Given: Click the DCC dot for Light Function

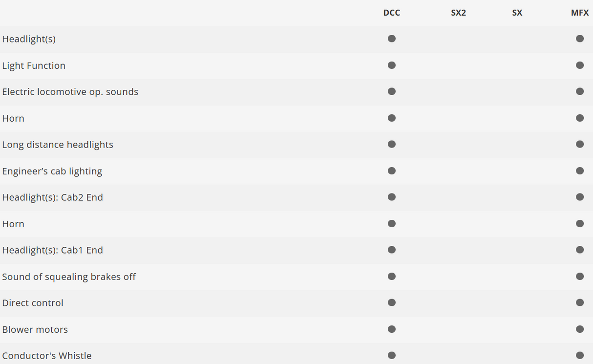Looking at the screenshot, I should (x=392, y=65).
